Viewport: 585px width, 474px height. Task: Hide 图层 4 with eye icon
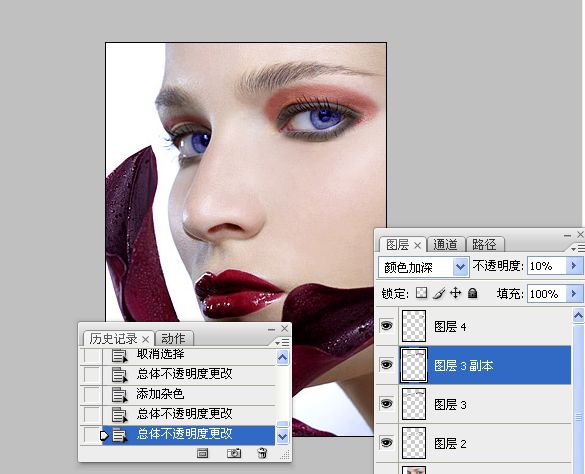(x=387, y=326)
